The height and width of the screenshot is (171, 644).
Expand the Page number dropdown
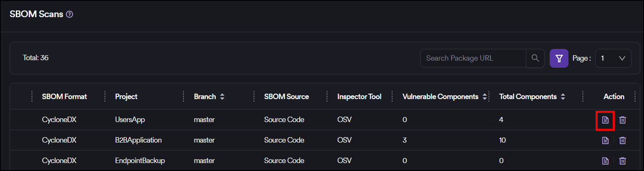tap(613, 58)
